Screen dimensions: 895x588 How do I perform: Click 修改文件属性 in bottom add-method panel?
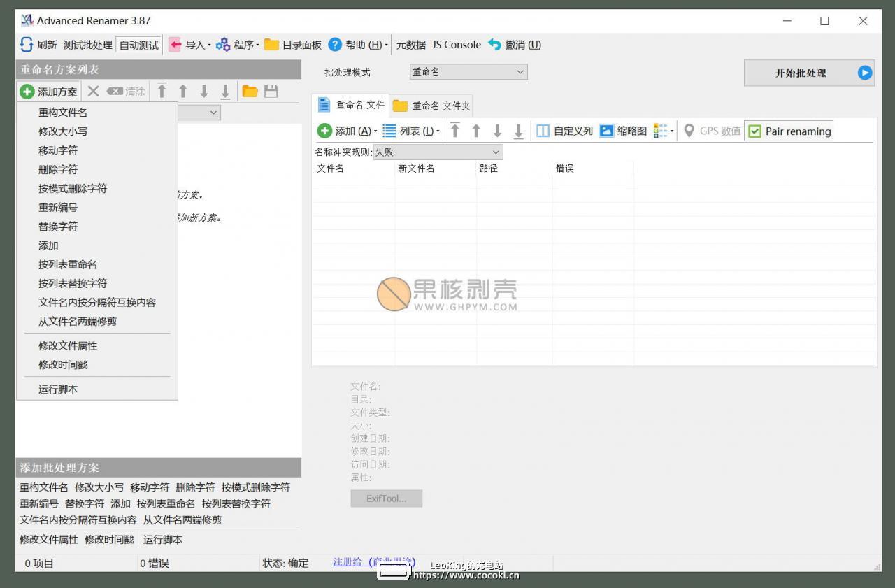click(x=49, y=540)
